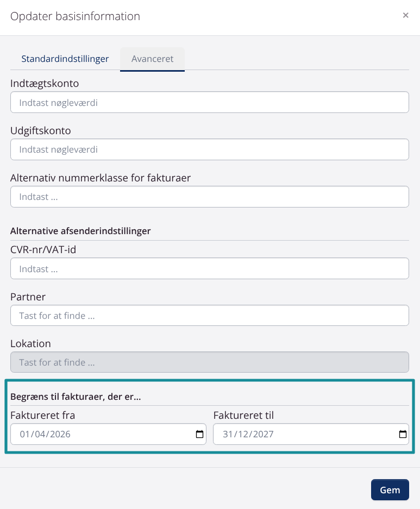The height and width of the screenshot is (509, 420).
Task: Open the Faktureret til calendar picker
Action: pyautogui.click(x=403, y=434)
